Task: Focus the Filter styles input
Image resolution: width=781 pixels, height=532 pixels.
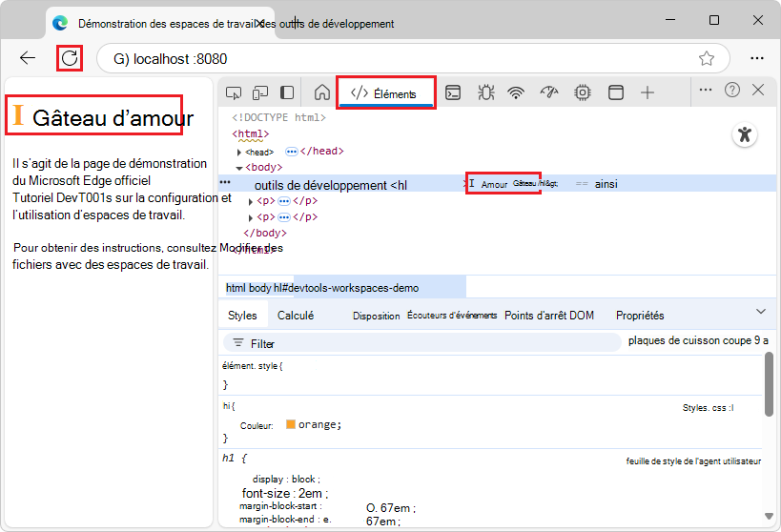Action: point(421,343)
